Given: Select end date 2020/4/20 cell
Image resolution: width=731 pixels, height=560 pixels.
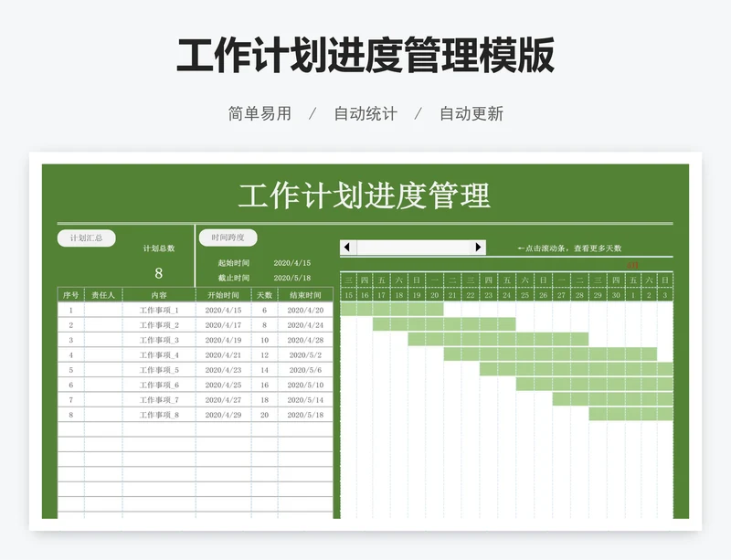Looking at the screenshot, I should tap(305, 310).
